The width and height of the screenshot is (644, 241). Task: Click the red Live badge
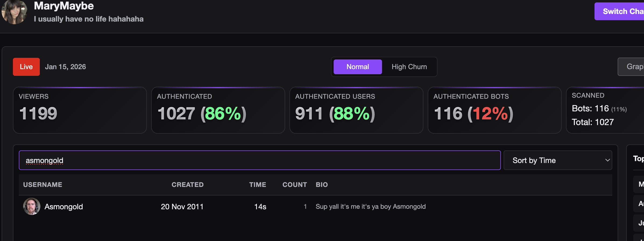pyautogui.click(x=26, y=67)
